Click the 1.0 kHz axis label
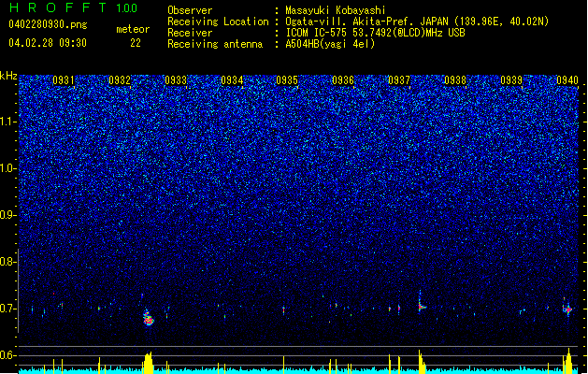Viewport: 588px width, 374px height. (7, 168)
